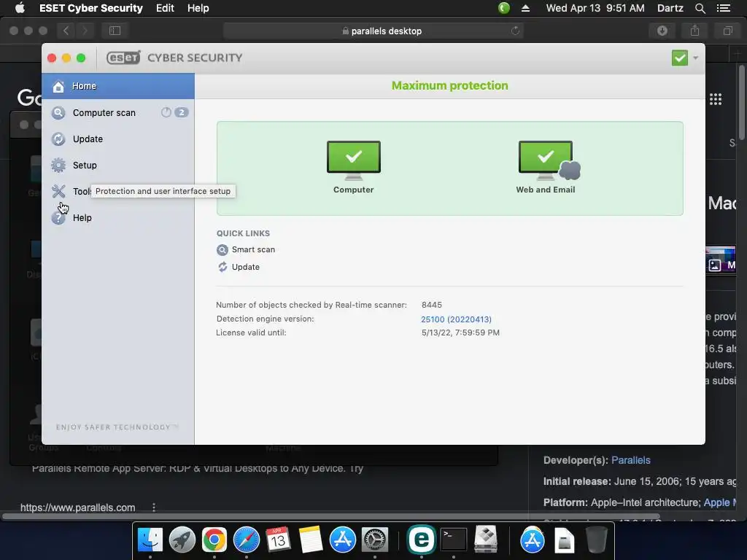Open System Preferences from the Dock

coord(375,540)
